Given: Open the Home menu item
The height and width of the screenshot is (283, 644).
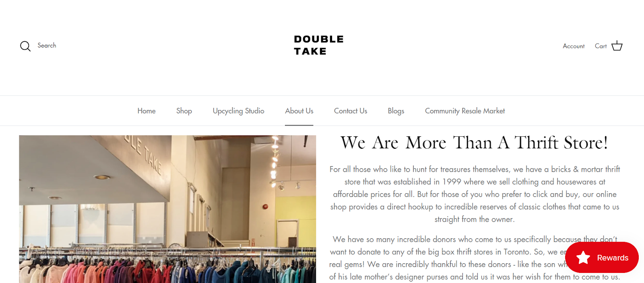Looking at the screenshot, I should [x=147, y=111].
